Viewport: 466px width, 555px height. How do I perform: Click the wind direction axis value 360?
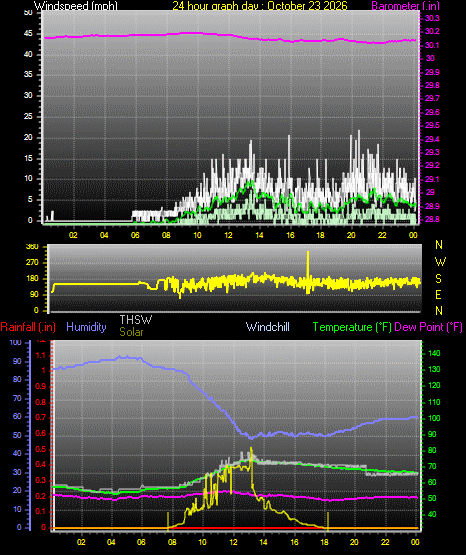tap(32, 247)
